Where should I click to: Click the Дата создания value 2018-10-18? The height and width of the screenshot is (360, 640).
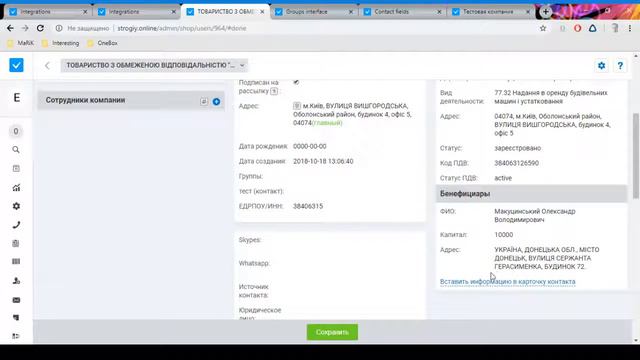(323, 161)
